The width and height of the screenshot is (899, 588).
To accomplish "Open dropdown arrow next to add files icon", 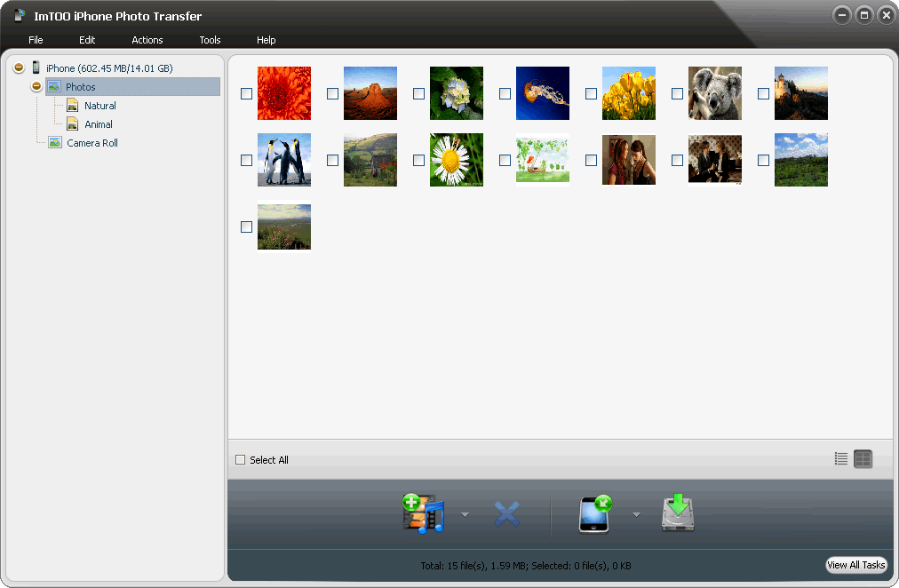I will pyautogui.click(x=465, y=514).
